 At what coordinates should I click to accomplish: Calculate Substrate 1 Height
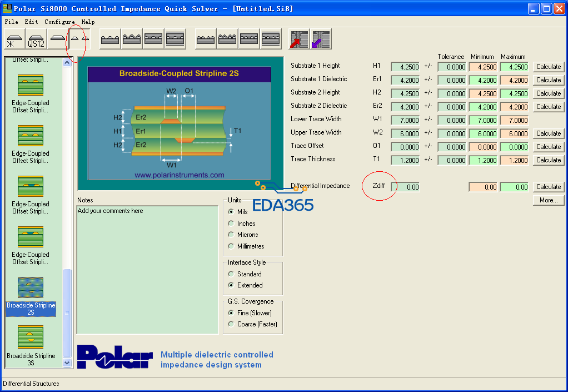(549, 67)
